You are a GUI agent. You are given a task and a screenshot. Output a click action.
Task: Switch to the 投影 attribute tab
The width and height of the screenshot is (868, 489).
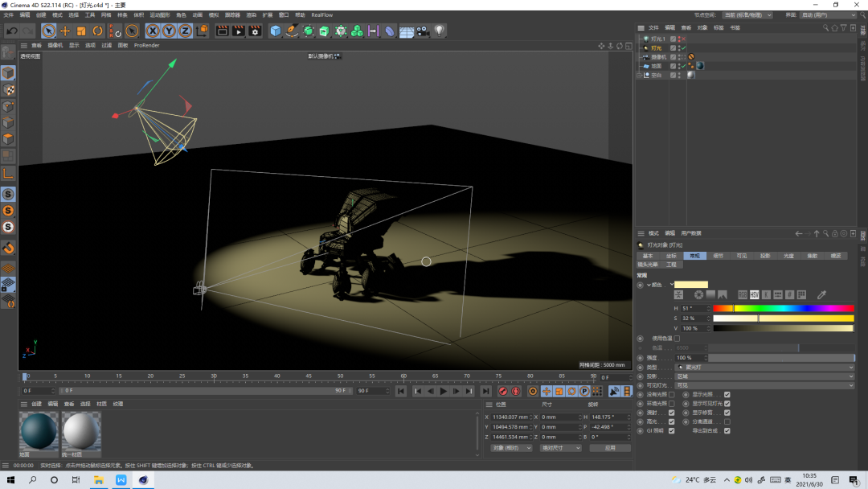[x=765, y=256]
